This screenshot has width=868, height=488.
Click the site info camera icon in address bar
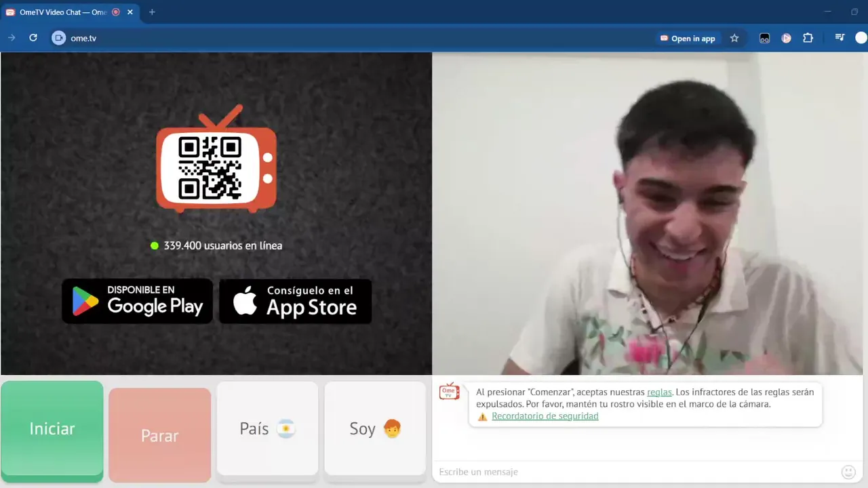(59, 38)
